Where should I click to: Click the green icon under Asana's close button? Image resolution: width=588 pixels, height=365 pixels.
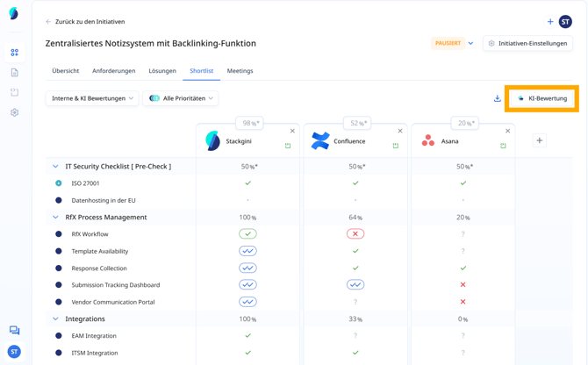click(x=503, y=146)
